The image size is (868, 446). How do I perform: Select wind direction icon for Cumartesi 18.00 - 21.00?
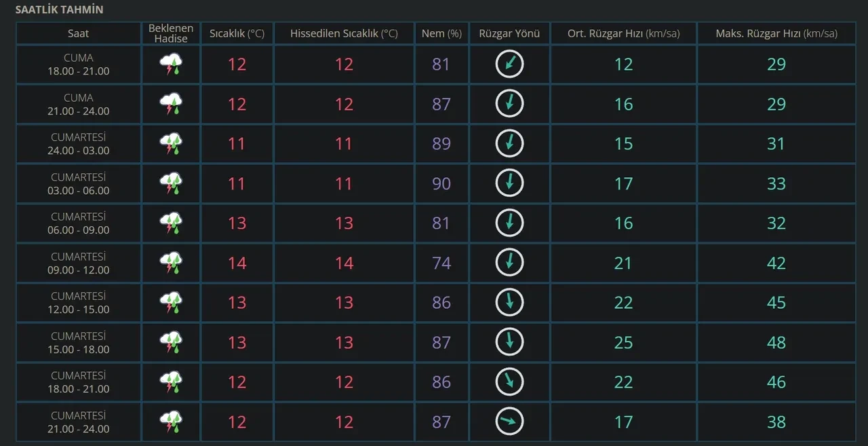509,382
